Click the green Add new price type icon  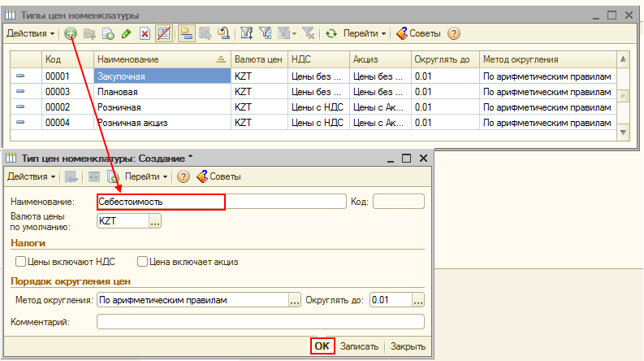71,33
